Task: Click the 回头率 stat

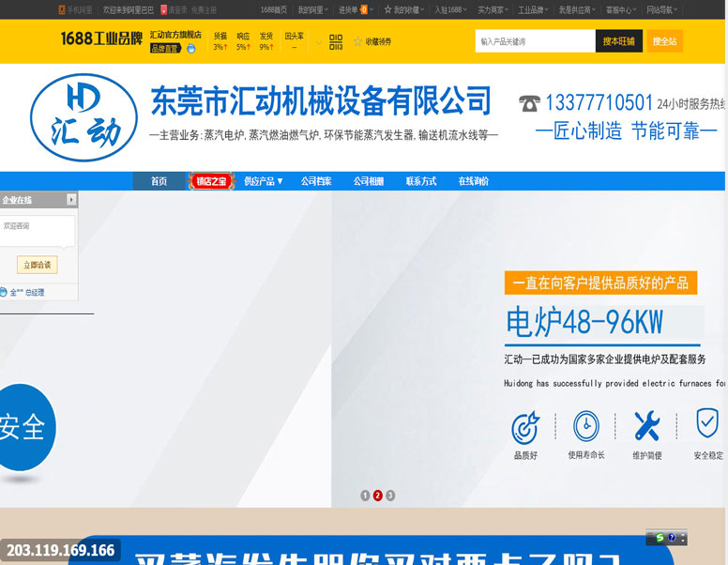Action: [295, 41]
